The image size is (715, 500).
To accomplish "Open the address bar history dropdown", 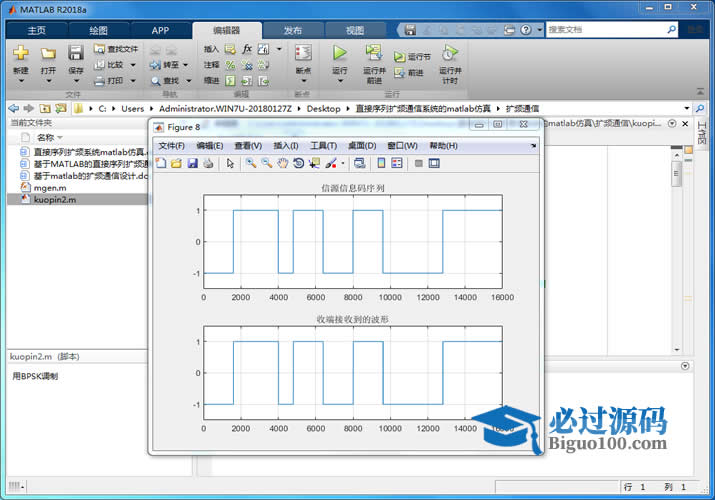I will 687,108.
